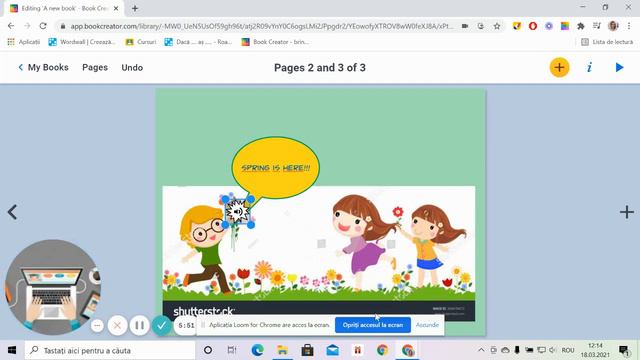Open the inspector info icon
The width and height of the screenshot is (640, 360).
(x=589, y=67)
